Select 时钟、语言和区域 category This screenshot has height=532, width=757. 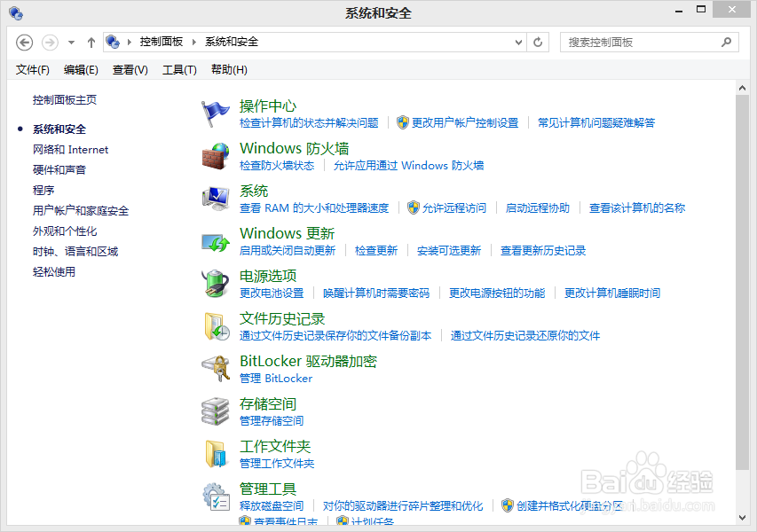coord(75,251)
